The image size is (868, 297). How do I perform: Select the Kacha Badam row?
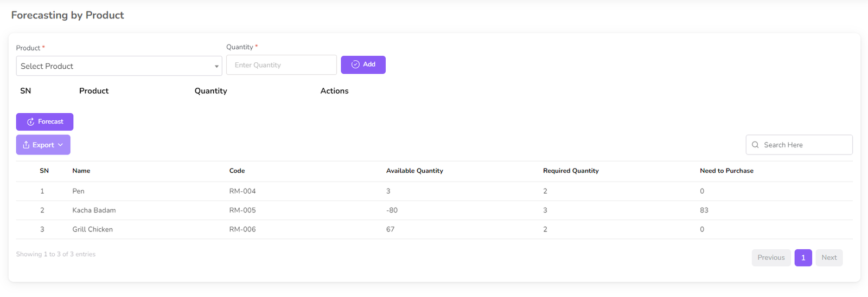(x=94, y=210)
